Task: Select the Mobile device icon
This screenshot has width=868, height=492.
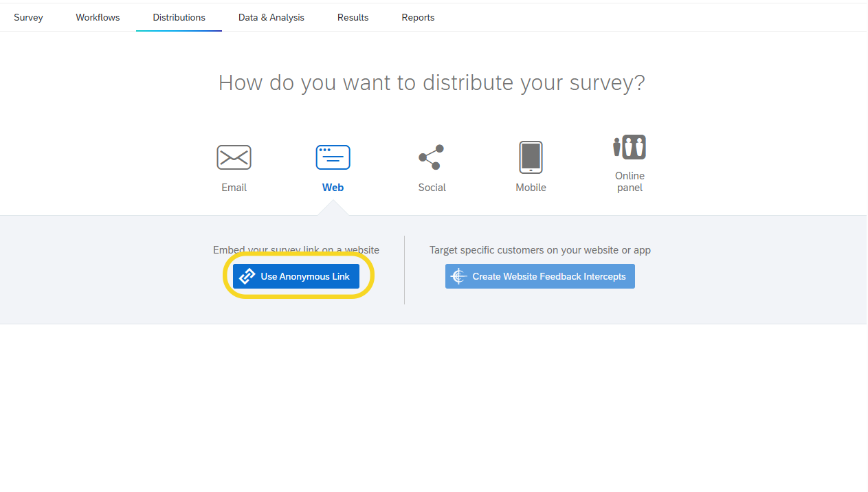Action: click(x=531, y=157)
